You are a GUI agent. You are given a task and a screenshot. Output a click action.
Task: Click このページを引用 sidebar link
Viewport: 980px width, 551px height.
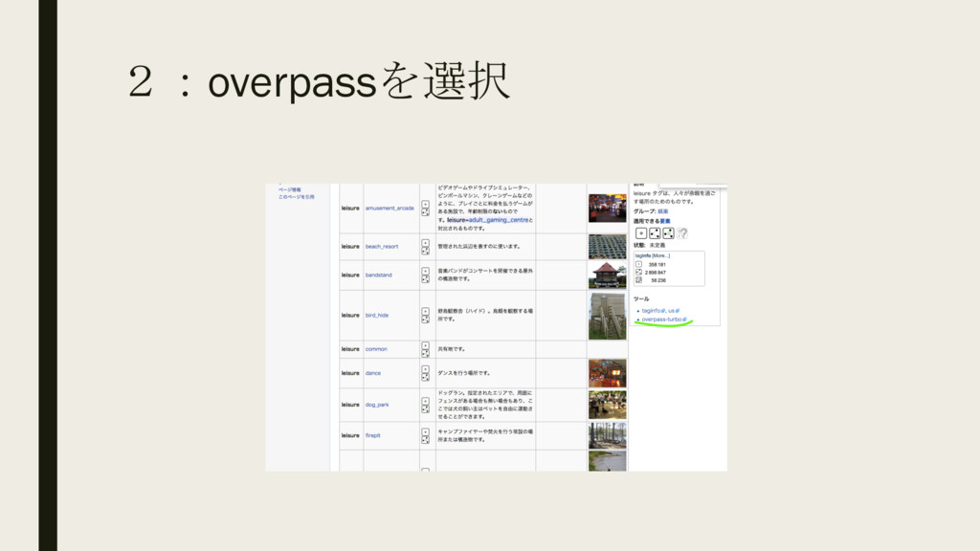(297, 197)
